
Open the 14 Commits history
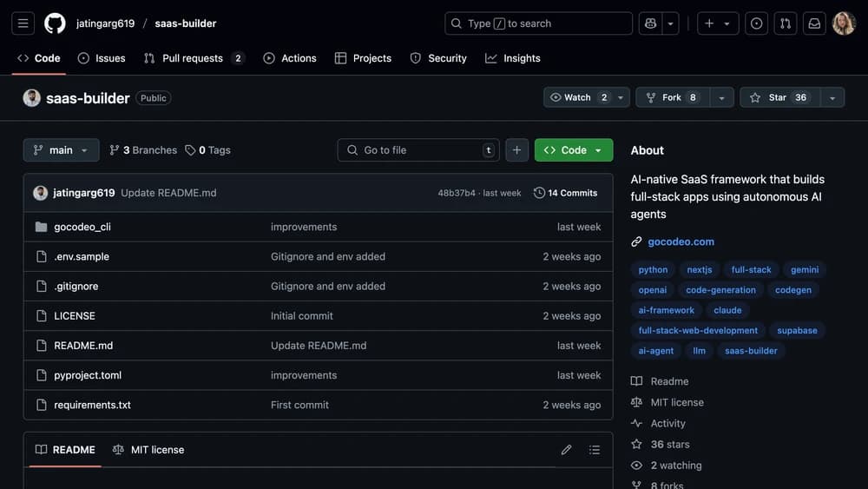click(x=565, y=193)
